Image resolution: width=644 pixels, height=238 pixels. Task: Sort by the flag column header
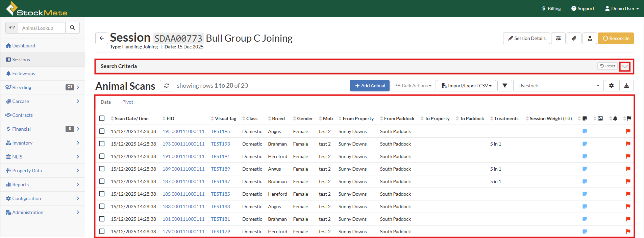tap(627, 118)
